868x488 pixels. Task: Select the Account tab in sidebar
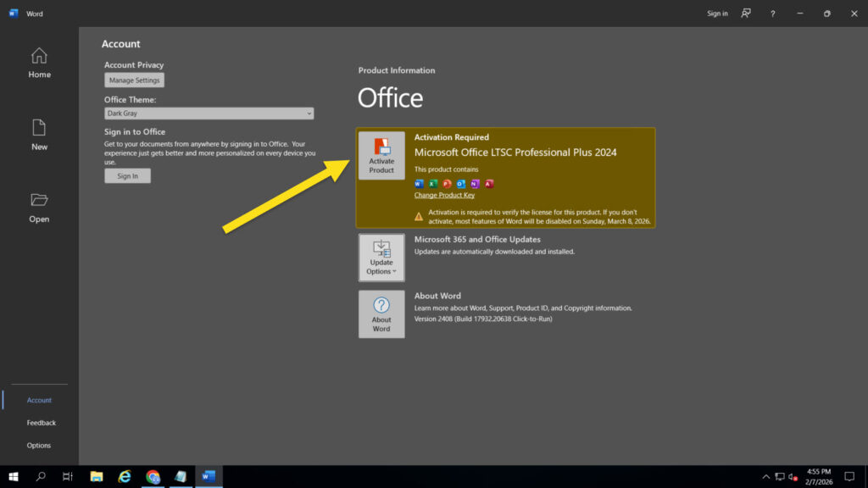point(39,400)
